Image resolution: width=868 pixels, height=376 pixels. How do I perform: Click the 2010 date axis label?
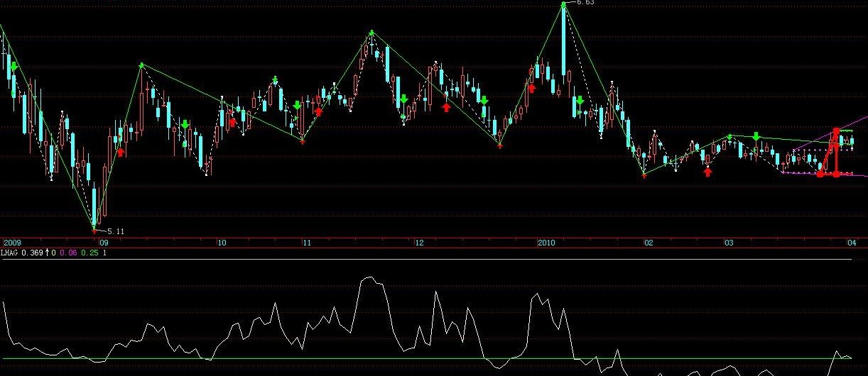(x=546, y=243)
